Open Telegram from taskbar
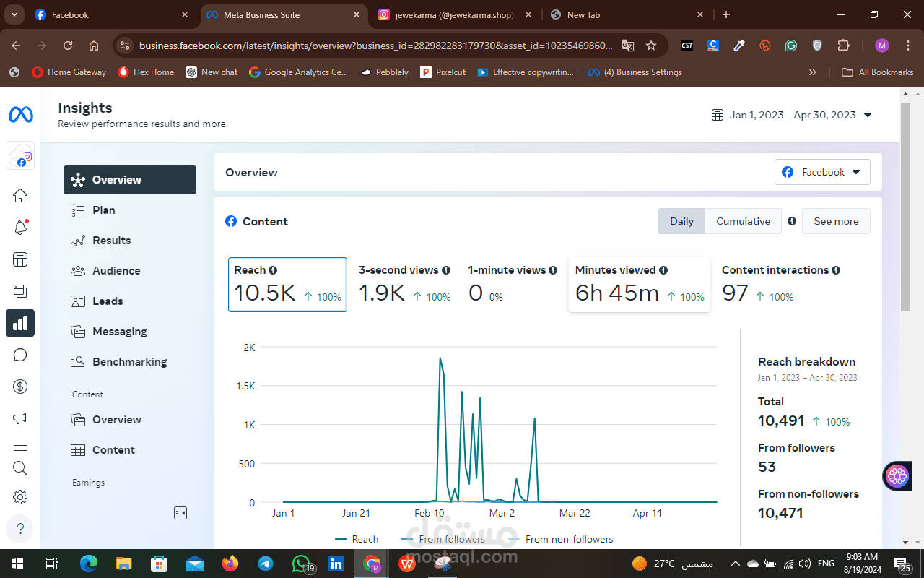 coord(266,564)
